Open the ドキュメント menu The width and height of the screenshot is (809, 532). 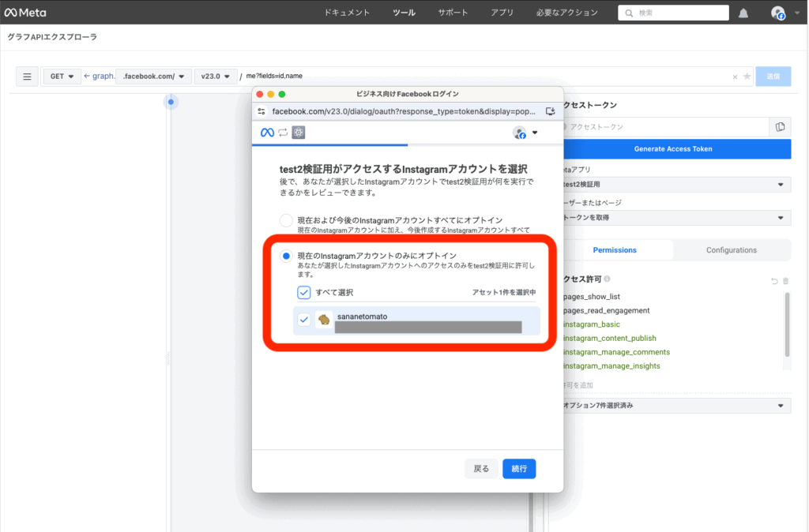tap(347, 13)
